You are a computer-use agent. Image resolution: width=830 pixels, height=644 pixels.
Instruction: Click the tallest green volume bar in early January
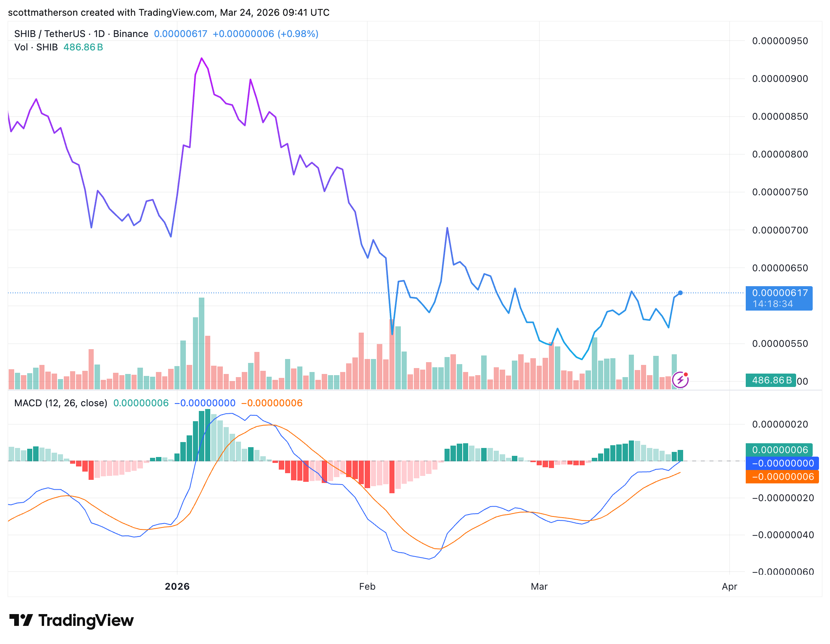(x=202, y=342)
